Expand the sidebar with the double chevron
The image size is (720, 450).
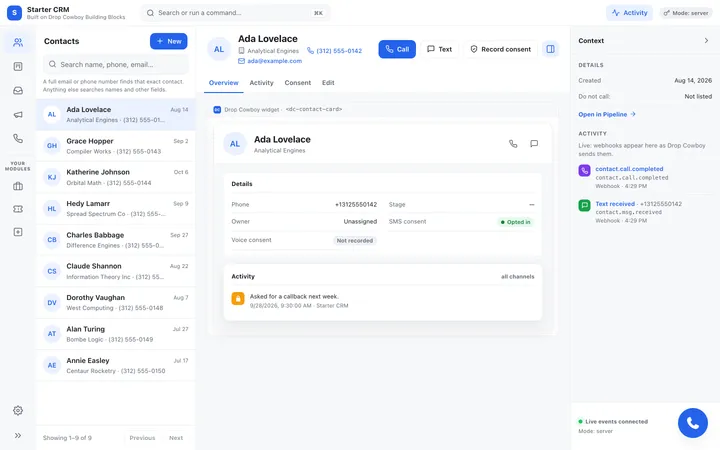[18, 435]
